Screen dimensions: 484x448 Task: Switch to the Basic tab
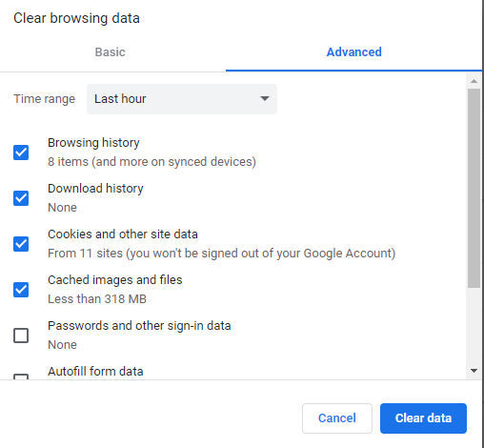pyautogui.click(x=111, y=52)
